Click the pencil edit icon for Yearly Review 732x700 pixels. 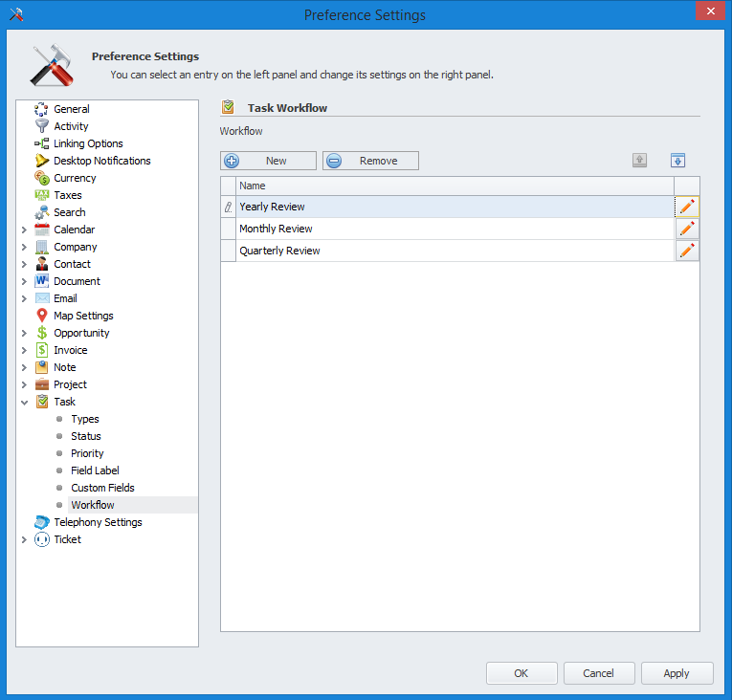686,207
